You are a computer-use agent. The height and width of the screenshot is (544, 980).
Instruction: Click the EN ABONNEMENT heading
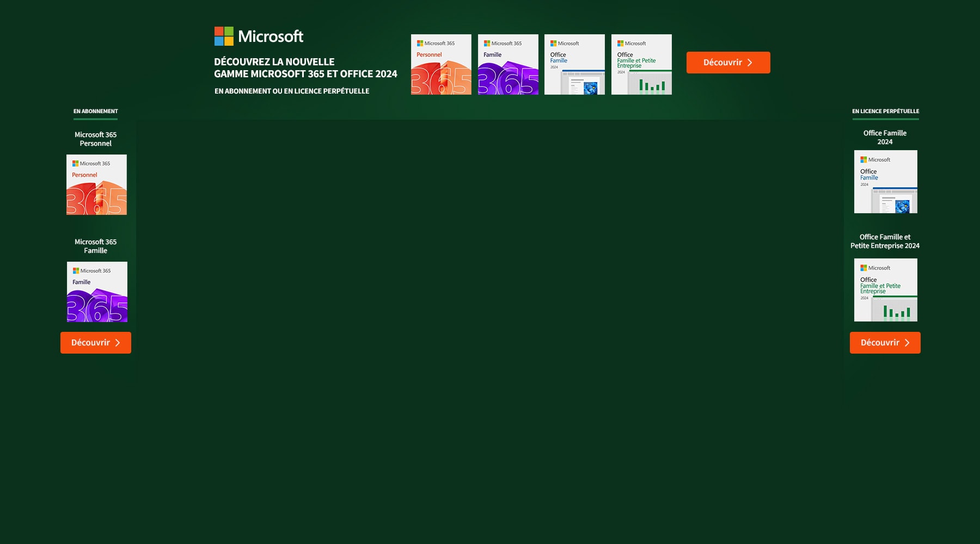click(x=96, y=111)
